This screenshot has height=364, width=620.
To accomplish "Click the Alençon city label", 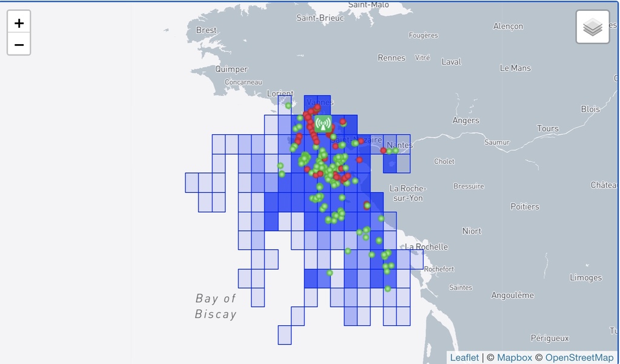I will click(508, 26).
